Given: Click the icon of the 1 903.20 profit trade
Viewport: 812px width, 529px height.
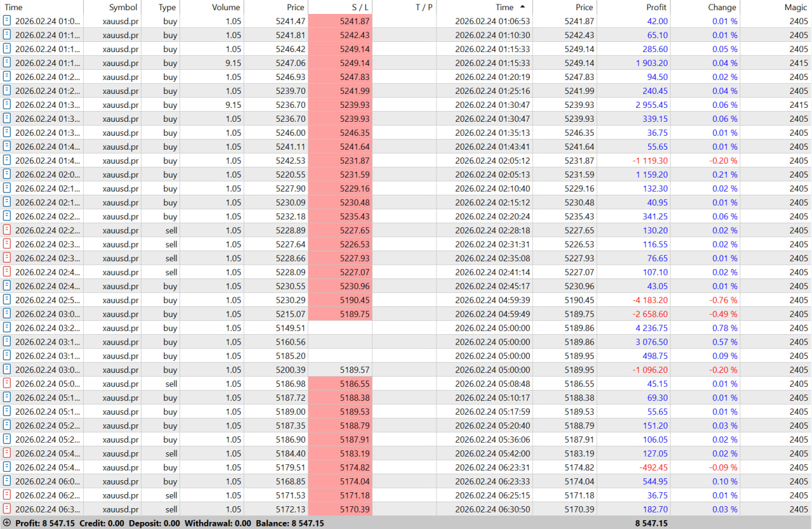Looking at the screenshot, I should click(x=7, y=63).
